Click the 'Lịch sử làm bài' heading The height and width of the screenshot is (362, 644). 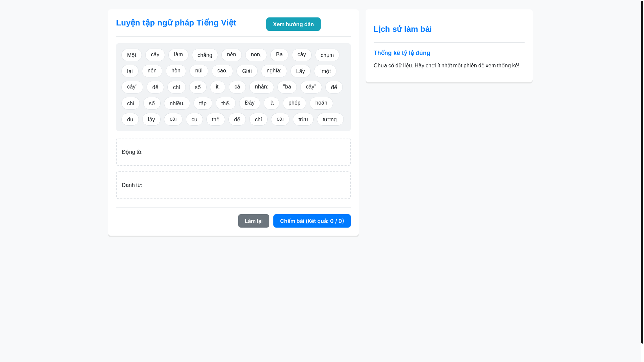click(x=402, y=29)
